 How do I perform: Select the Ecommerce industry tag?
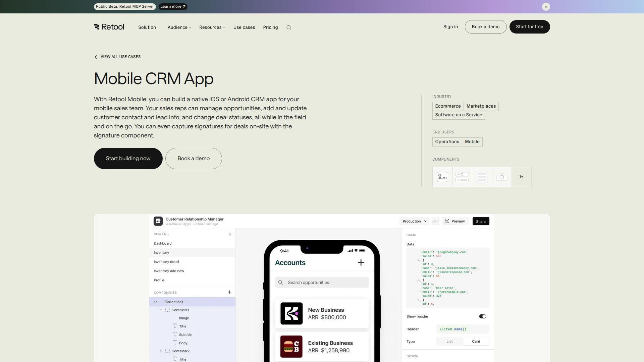[x=448, y=106]
